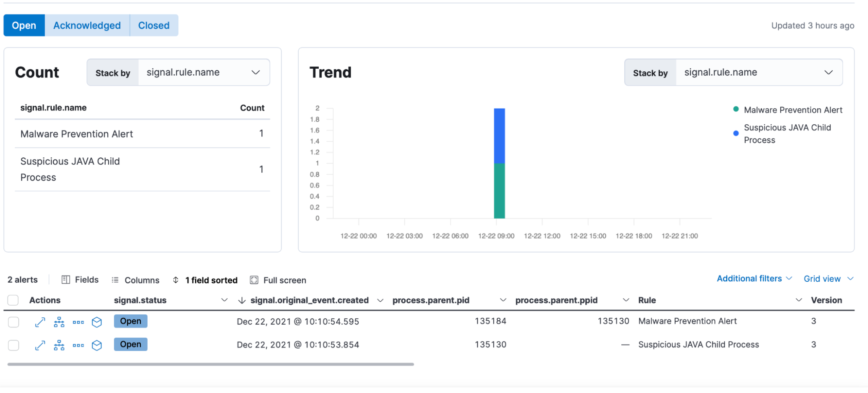Click the 2 alerts count label

click(x=23, y=280)
